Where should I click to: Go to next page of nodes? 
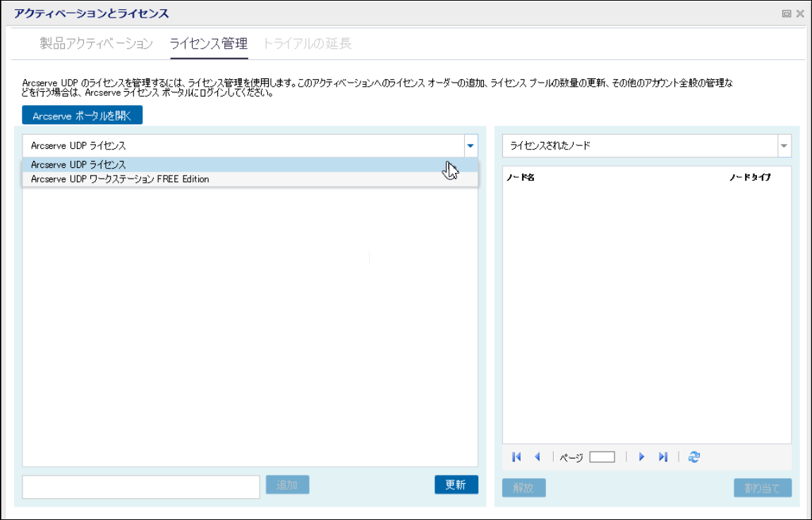641,456
